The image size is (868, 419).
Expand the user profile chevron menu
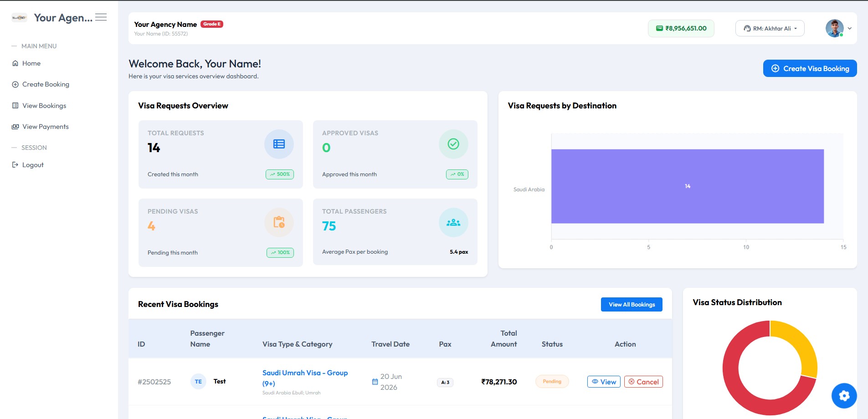click(x=850, y=28)
